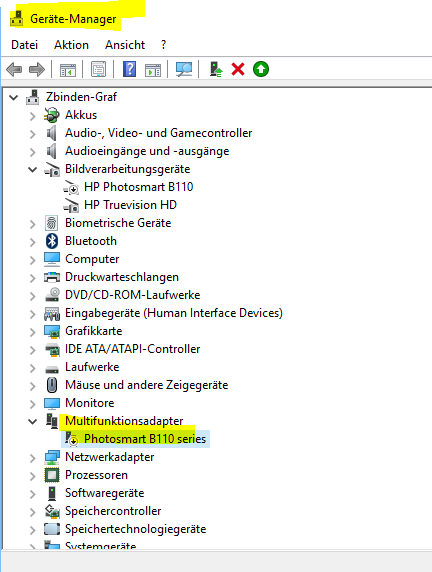The width and height of the screenshot is (432, 572).
Task: Expand the Netzwerkadapter category
Action: coord(32,458)
